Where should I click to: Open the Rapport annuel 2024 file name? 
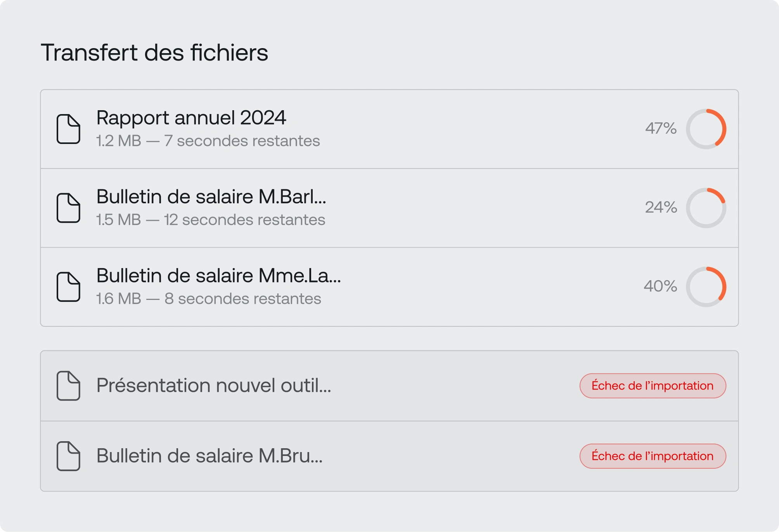click(x=191, y=118)
